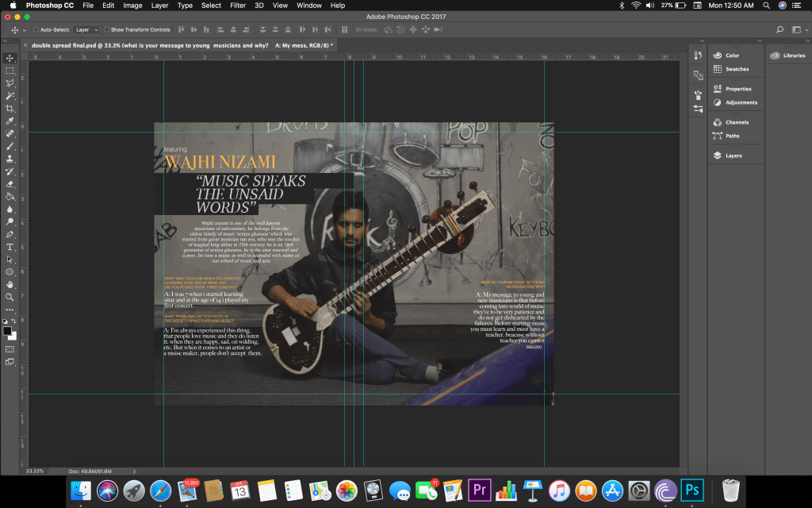Activate the Zoom tool in toolbar
The height and width of the screenshot is (508, 812).
10,297
